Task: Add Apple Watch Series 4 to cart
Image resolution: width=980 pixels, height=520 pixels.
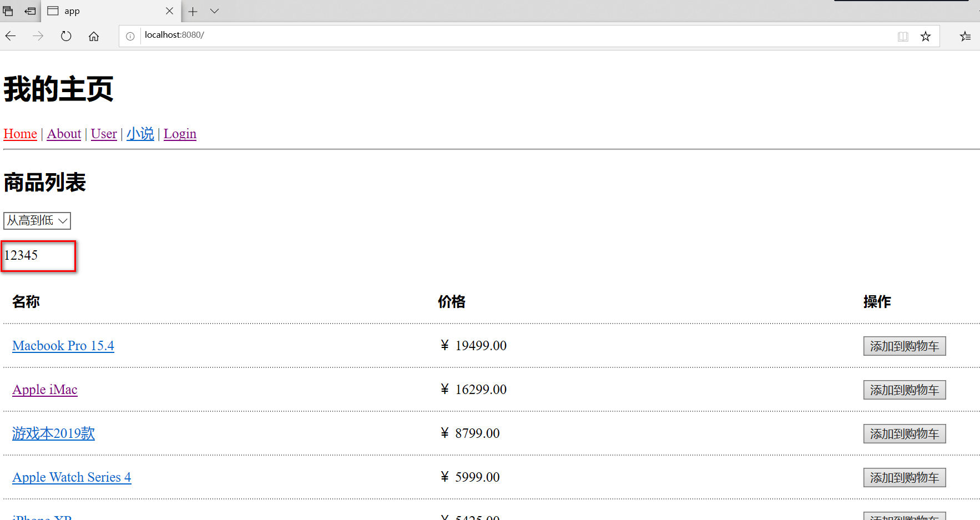Action: tap(905, 478)
